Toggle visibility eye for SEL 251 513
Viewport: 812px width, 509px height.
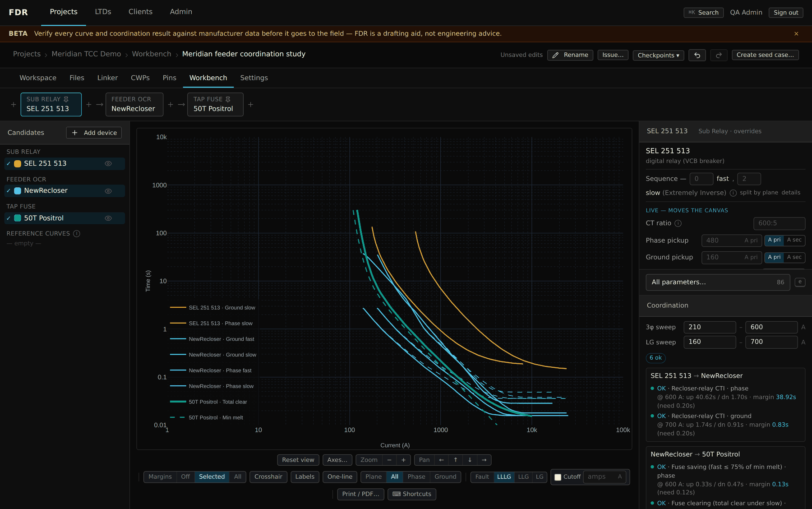[x=108, y=164]
